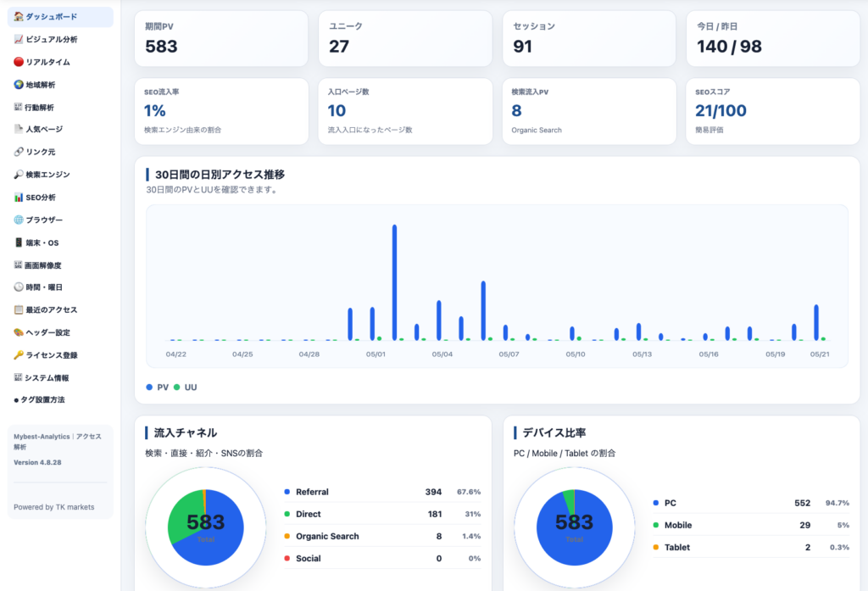Open システム情報 in the sidebar

(60, 378)
